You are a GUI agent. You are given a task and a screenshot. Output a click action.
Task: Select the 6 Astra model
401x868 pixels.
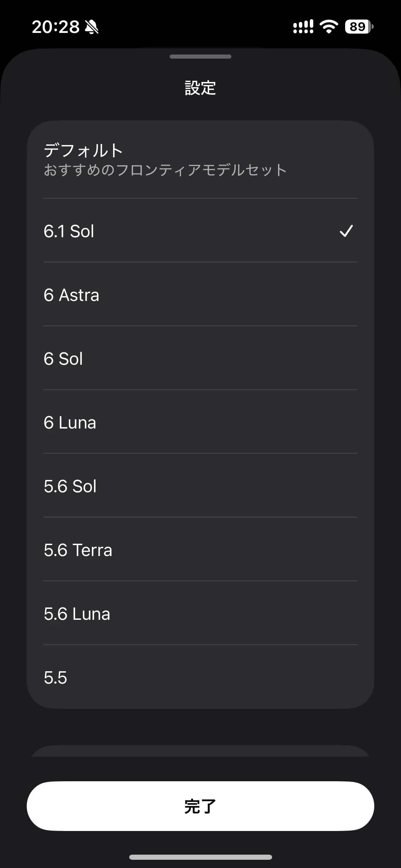coord(200,294)
